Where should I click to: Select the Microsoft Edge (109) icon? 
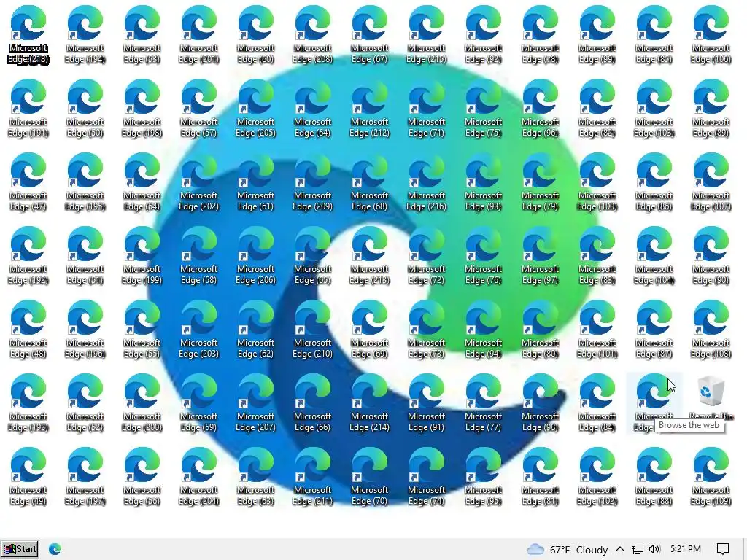click(711, 477)
